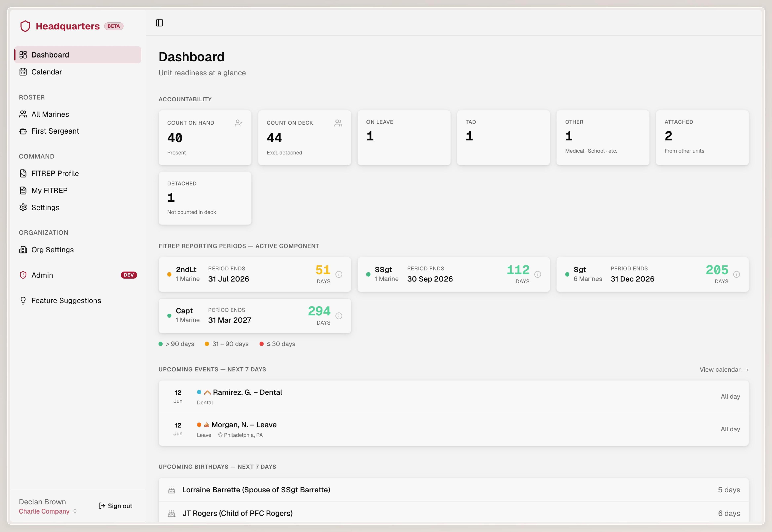
Task: Open First Sergeant page
Action: [x=78, y=131]
